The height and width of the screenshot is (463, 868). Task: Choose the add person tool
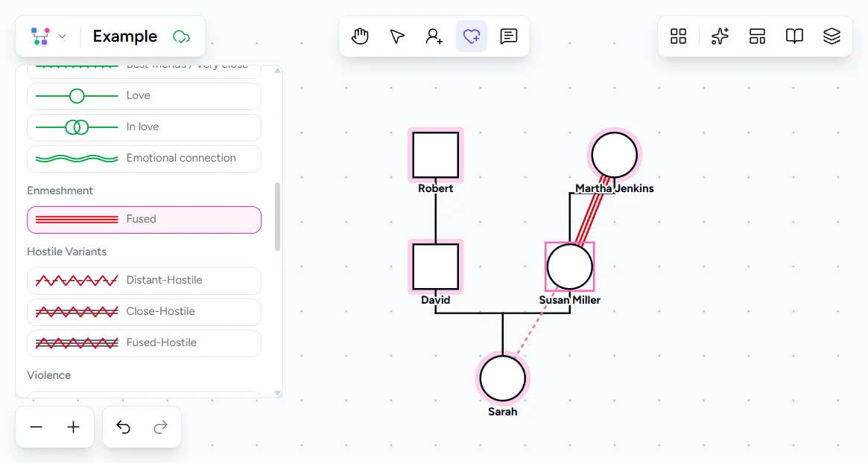pyautogui.click(x=434, y=36)
